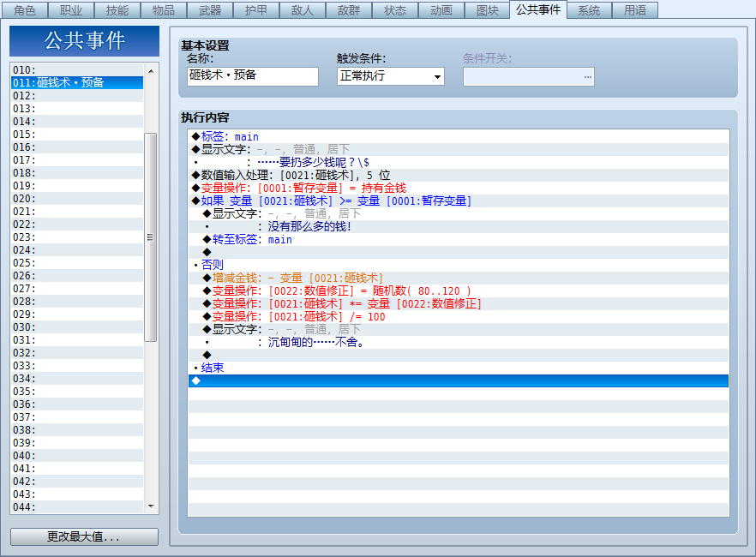Screen dimensions: 756x557
Task: Select the 数值输入处理 command line
Action: tap(459, 175)
